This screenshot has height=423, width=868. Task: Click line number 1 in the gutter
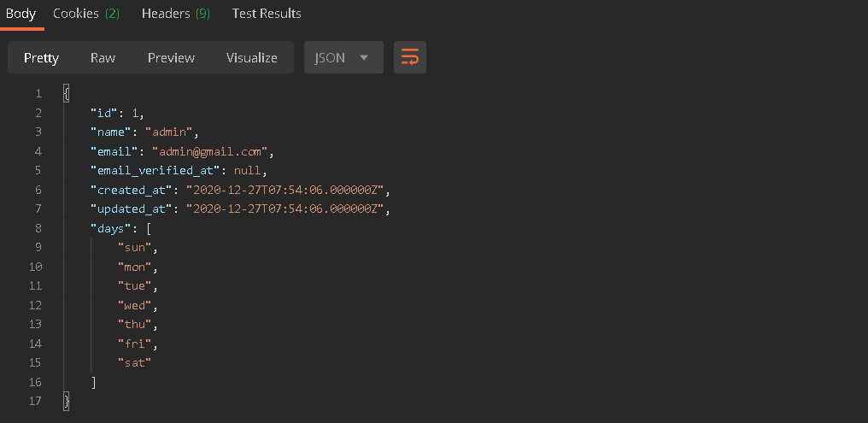click(38, 93)
